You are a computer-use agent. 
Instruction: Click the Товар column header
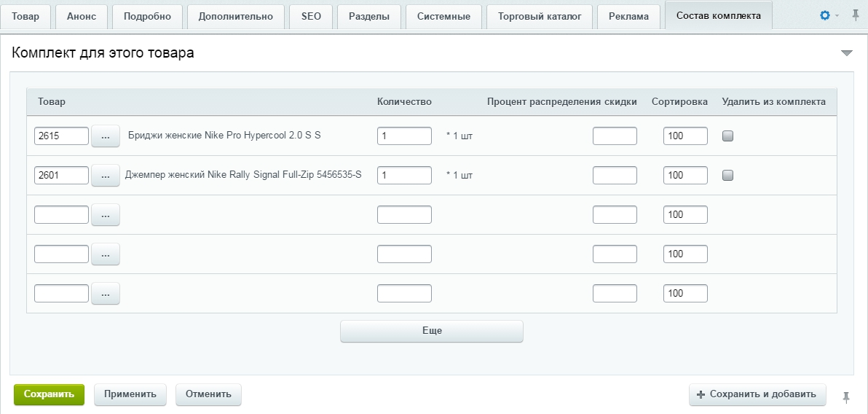click(x=52, y=101)
